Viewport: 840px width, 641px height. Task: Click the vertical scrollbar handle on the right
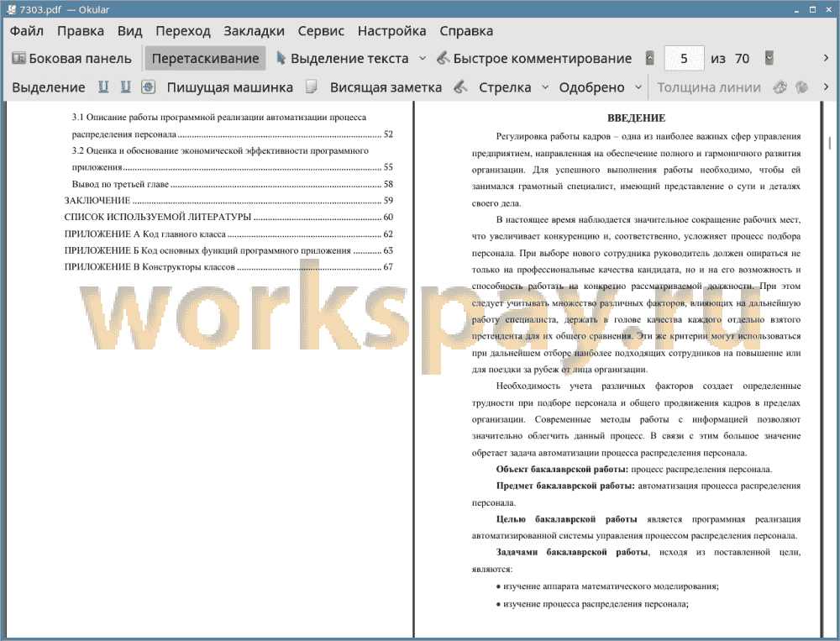tap(830, 143)
